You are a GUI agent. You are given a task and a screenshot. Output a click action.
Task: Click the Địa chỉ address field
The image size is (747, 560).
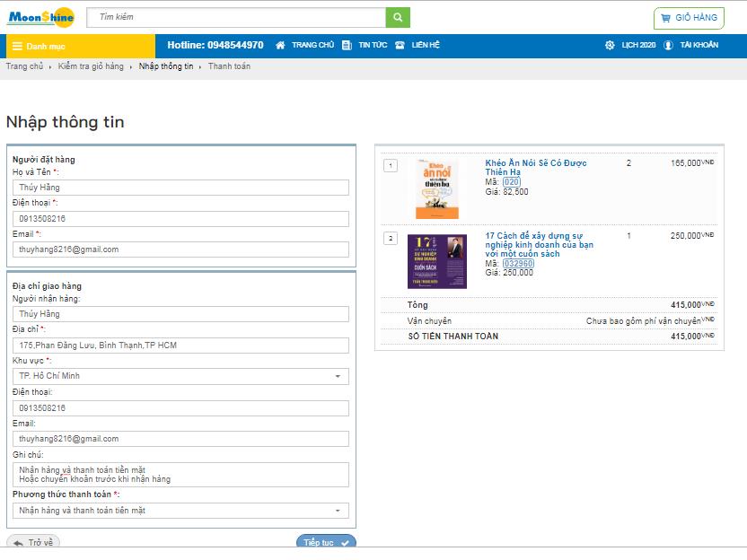180,346
